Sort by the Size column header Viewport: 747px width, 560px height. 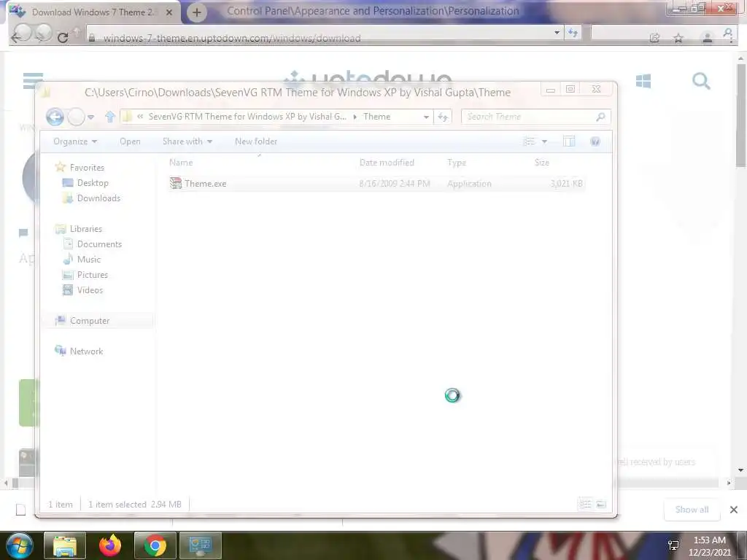coord(542,163)
